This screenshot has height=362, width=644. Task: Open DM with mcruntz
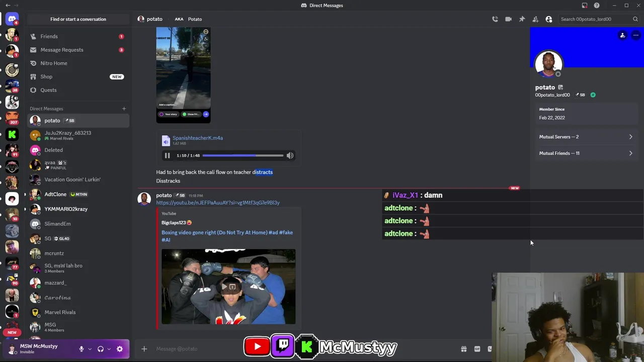[x=78, y=253]
